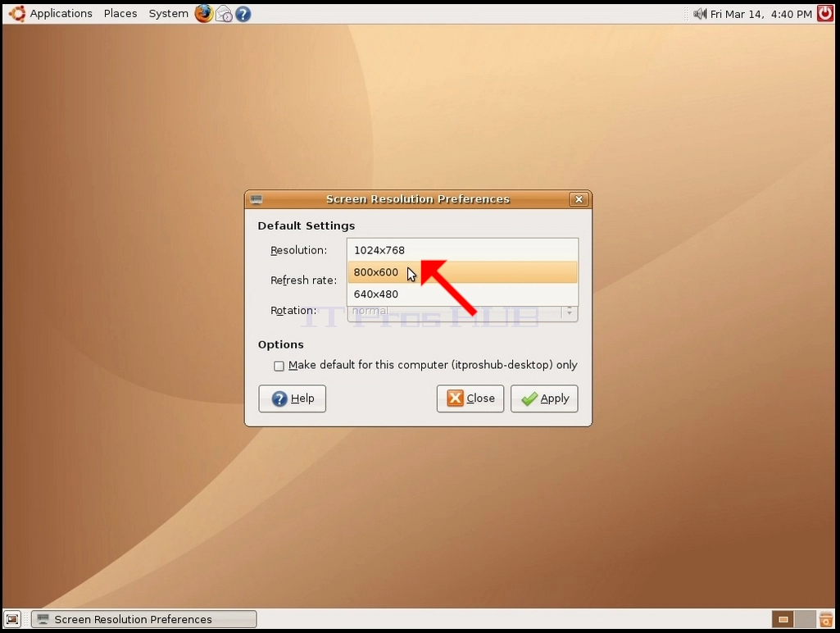840x633 pixels.
Task: Click the red power quit icon
Action: click(x=825, y=13)
